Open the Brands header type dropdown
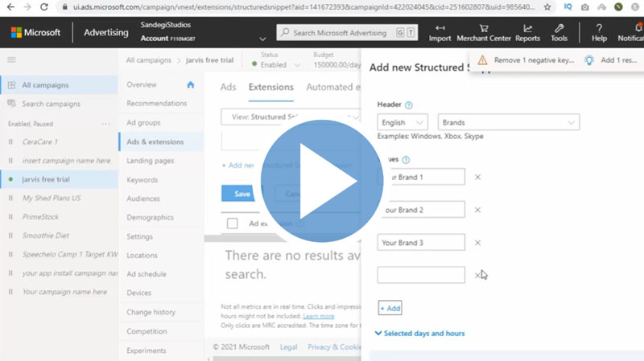The image size is (644, 361). (x=509, y=122)
